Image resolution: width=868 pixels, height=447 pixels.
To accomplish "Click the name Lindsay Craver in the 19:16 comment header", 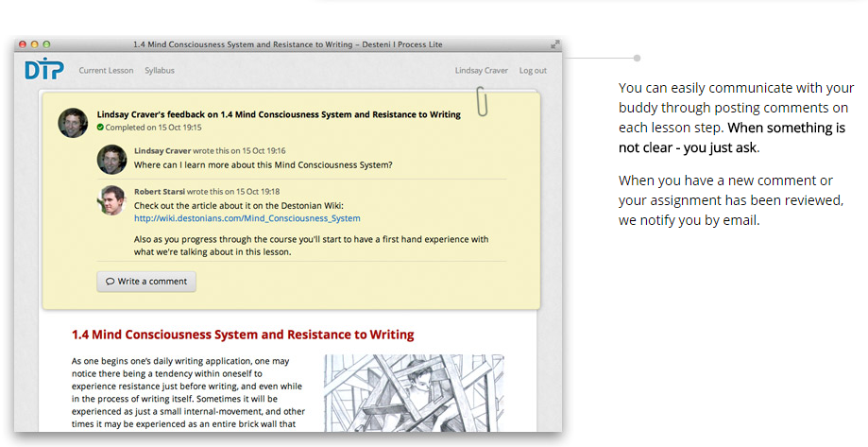I will click(162, 150).
